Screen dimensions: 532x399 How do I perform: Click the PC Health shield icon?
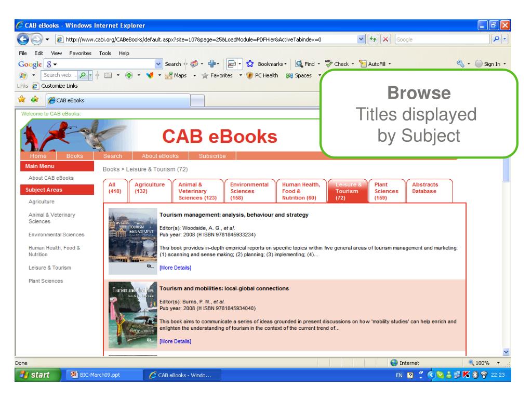(250, 75)
